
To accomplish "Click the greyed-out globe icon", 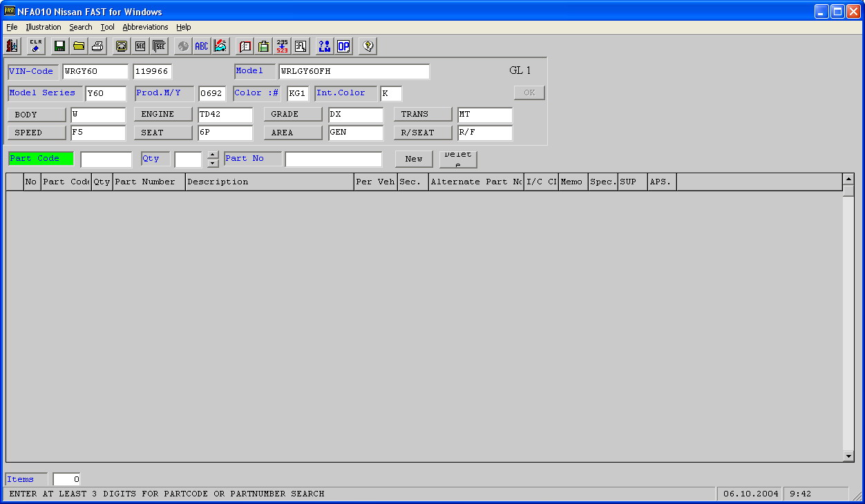I will coord(182,46).
